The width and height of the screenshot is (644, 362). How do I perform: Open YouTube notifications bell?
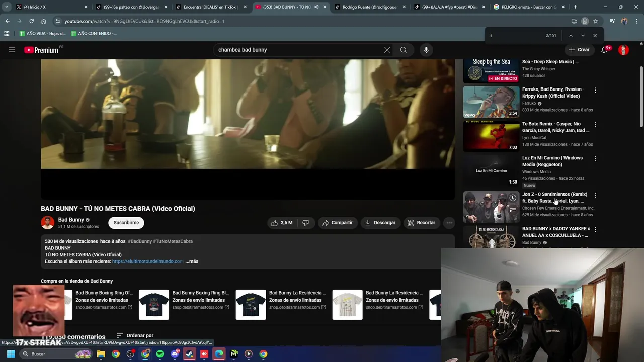click(604, 50)
